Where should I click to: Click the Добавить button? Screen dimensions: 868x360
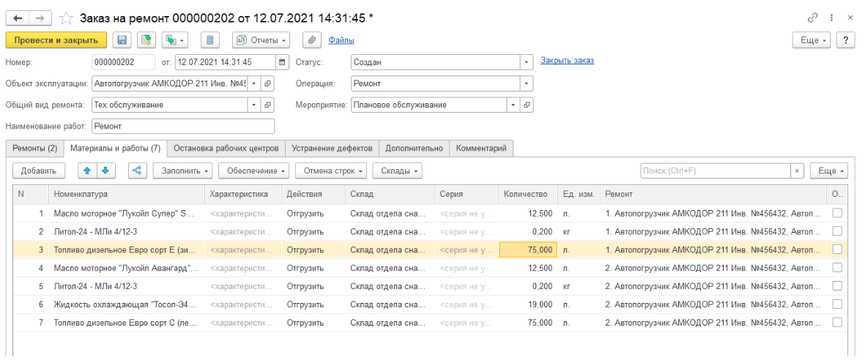pyautogui.click(x=39, y=171)
